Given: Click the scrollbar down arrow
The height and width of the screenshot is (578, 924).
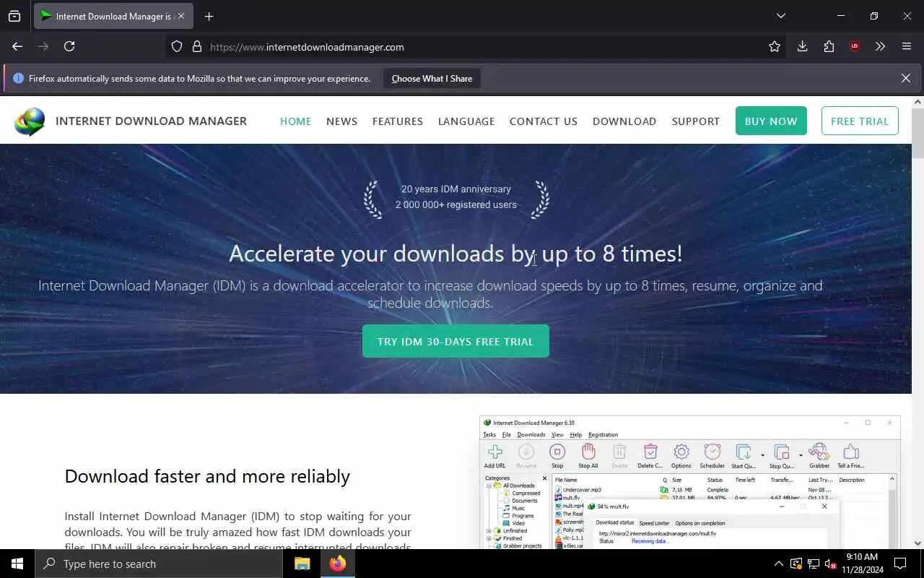Looking at the screenshot, I should click(918, 543).
